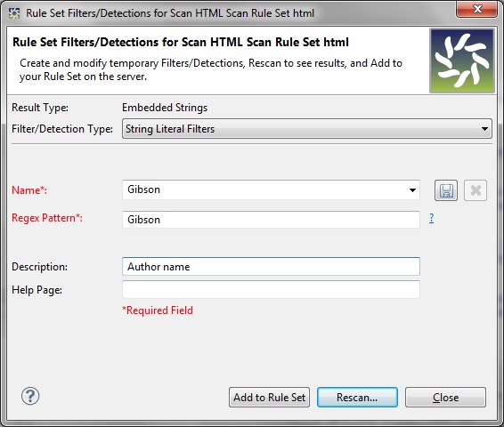Expand the Name combo box arrow
This screenshot has height=427, width=504.
pyautogui.click(x=412, y=190)
